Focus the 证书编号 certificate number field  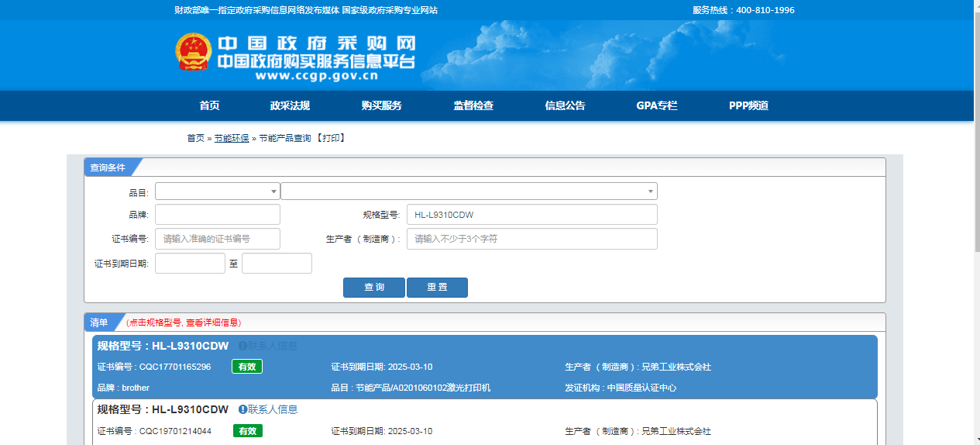point(218,239)
